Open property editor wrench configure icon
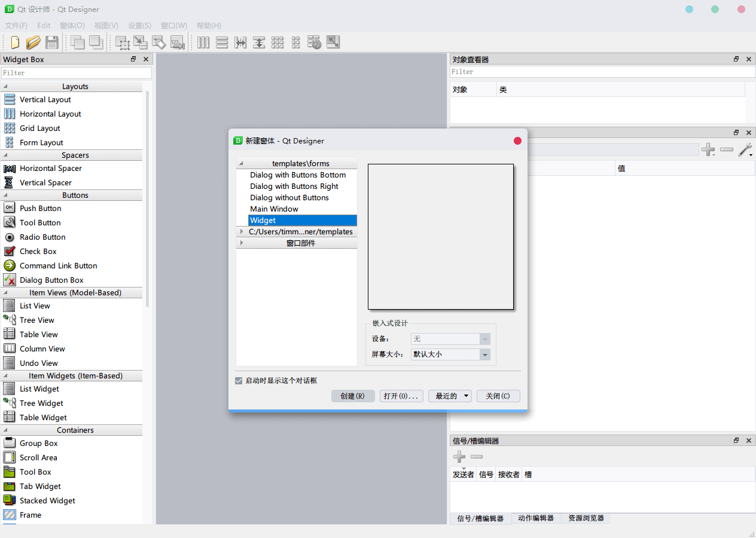 click(x=745, y=149)
